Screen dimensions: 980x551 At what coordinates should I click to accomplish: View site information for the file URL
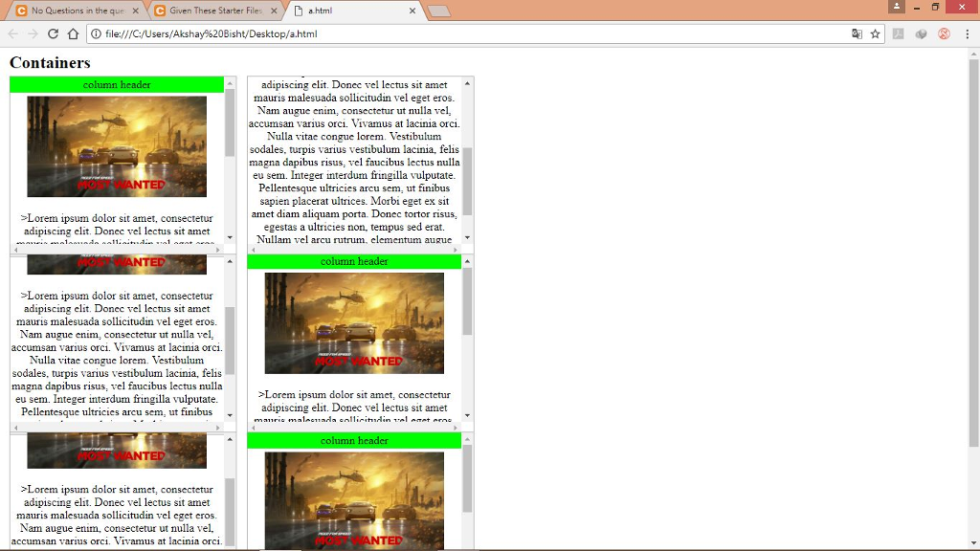96,33
